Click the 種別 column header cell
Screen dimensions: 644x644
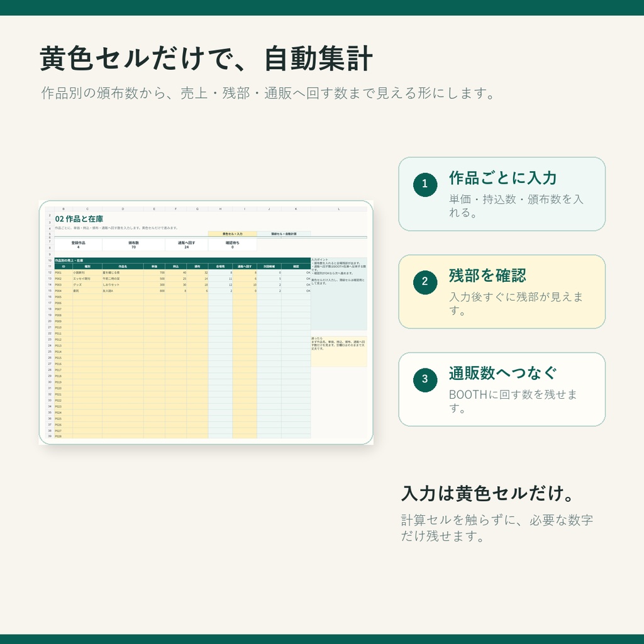pyautogui.click(x=87, y=267)
